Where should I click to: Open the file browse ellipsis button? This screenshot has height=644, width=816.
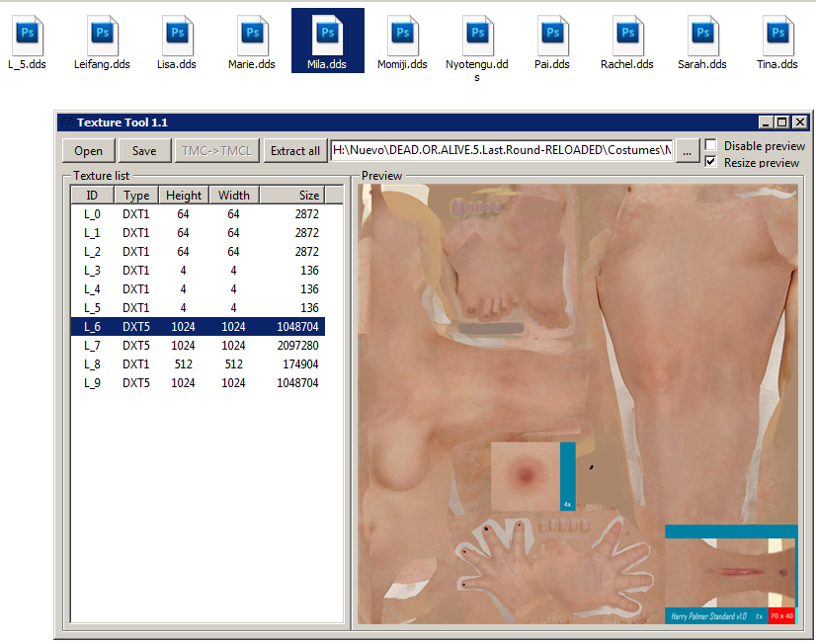(687, 151)
